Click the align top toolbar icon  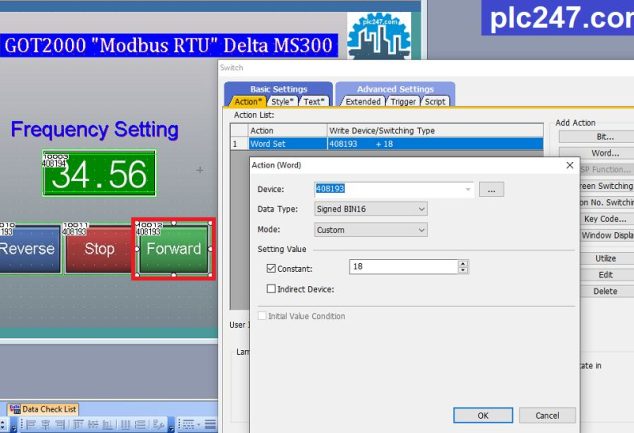(x=78, y=425)
